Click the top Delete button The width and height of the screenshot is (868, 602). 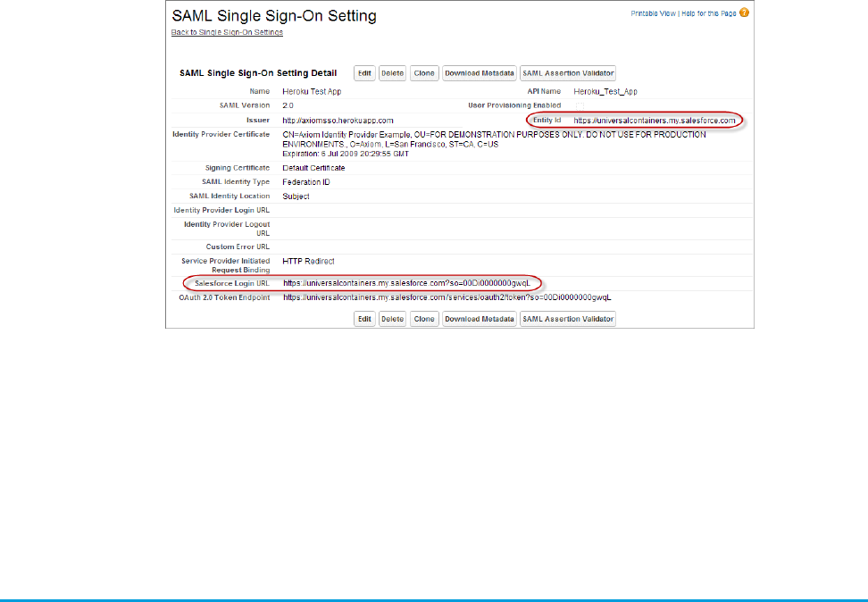point(393,73)
